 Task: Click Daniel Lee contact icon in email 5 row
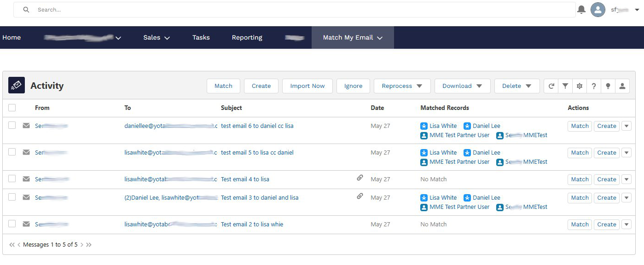tap(467, 153)
